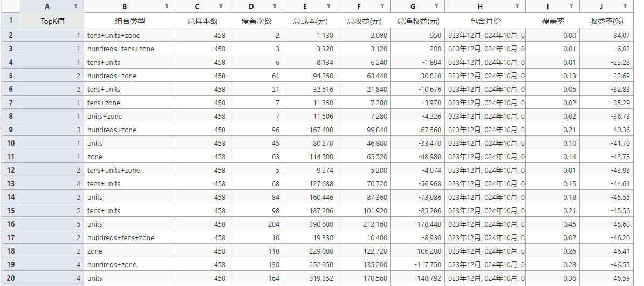Select the -200 net revenue cell
Image resolution: width=644 pixels, height=286 pixels.
[418, 49]
